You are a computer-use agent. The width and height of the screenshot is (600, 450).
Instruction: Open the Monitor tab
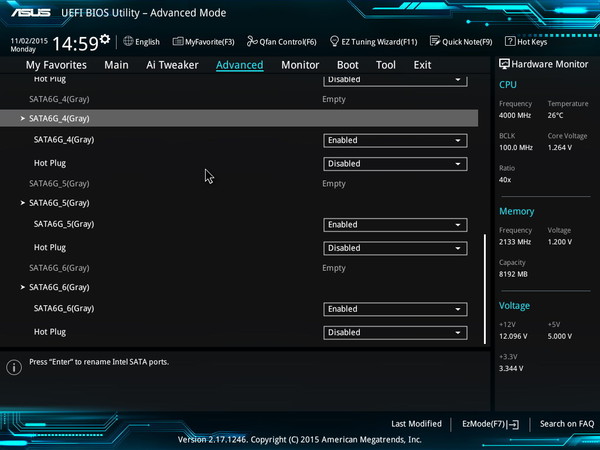pos(300,65)
